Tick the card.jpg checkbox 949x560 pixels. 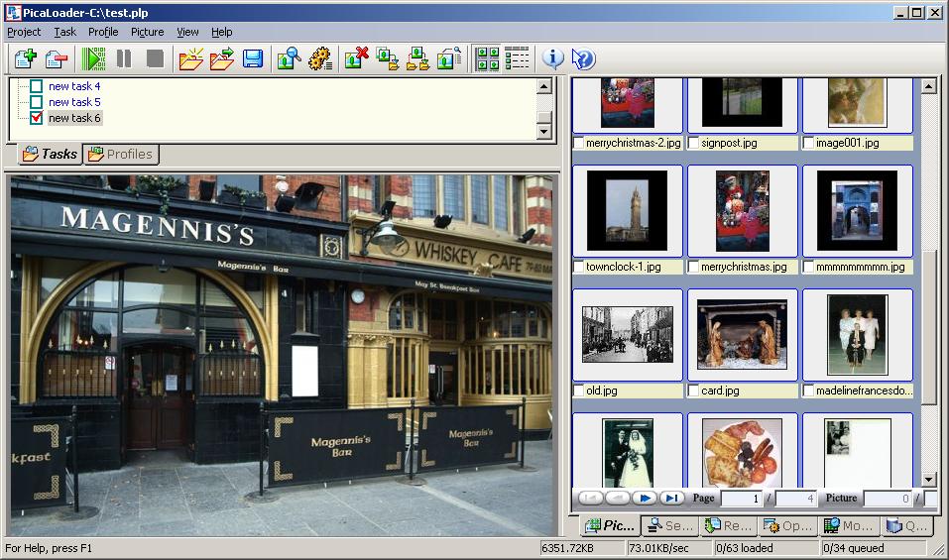pos(693,391)
